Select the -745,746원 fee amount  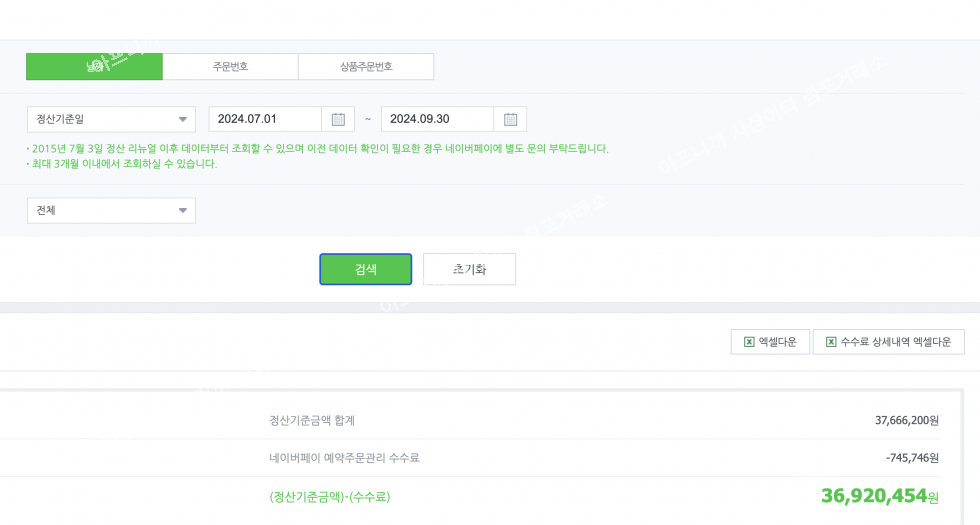click(x=912, y=458)
